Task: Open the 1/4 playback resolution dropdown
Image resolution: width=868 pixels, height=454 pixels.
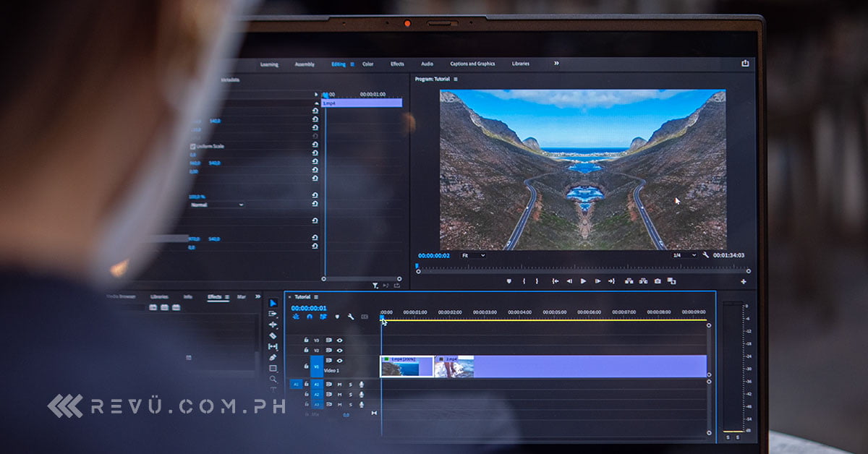Action: [x=684, y=255]
